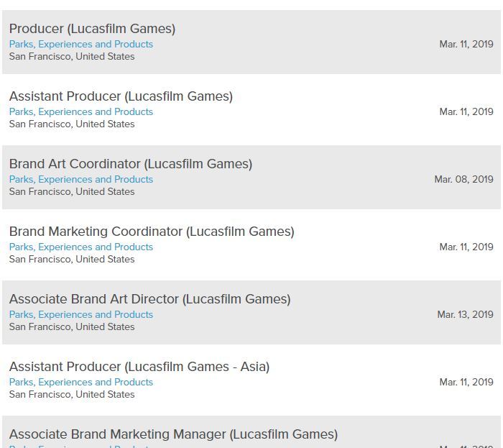Click the Mar. 08, 2019 posting date
The image size is (503, 448).
(463, 179)
